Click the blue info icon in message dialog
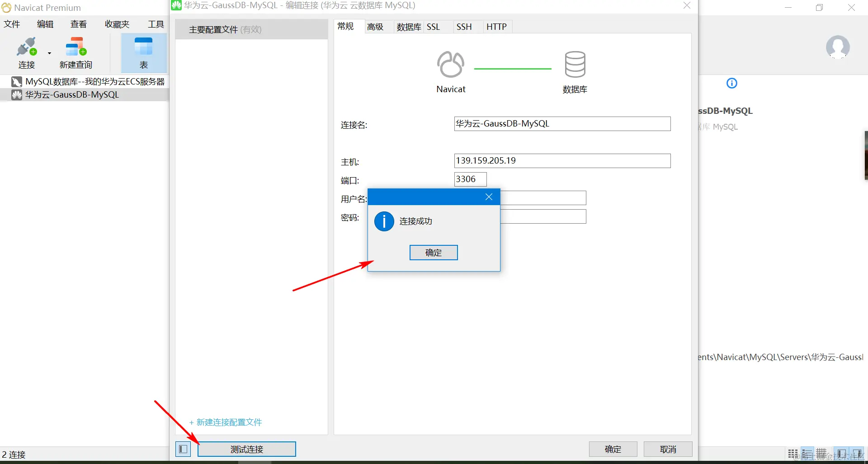The width and height of the screenshot is (868, 464). pyautogui.click(x=384, y=221)
